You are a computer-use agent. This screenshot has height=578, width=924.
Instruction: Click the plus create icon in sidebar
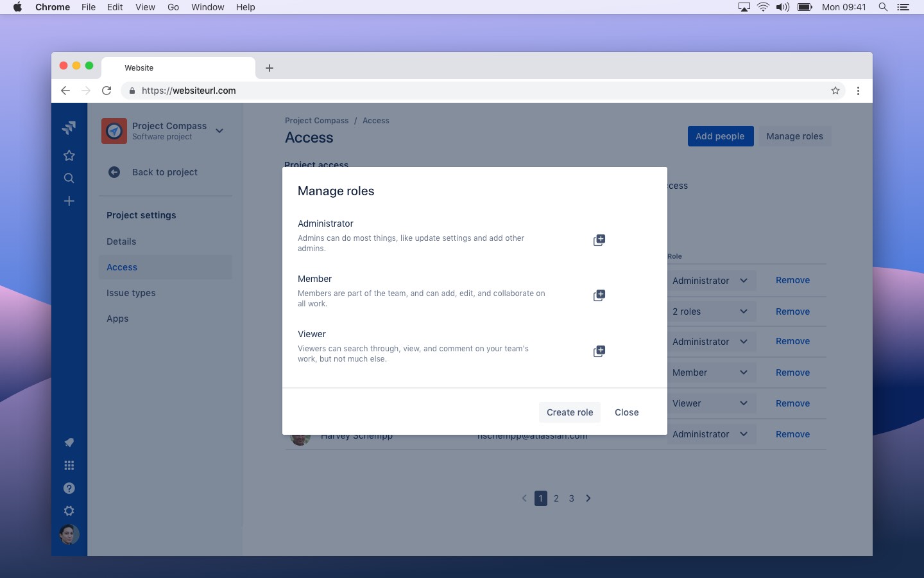tap(69, 201)
